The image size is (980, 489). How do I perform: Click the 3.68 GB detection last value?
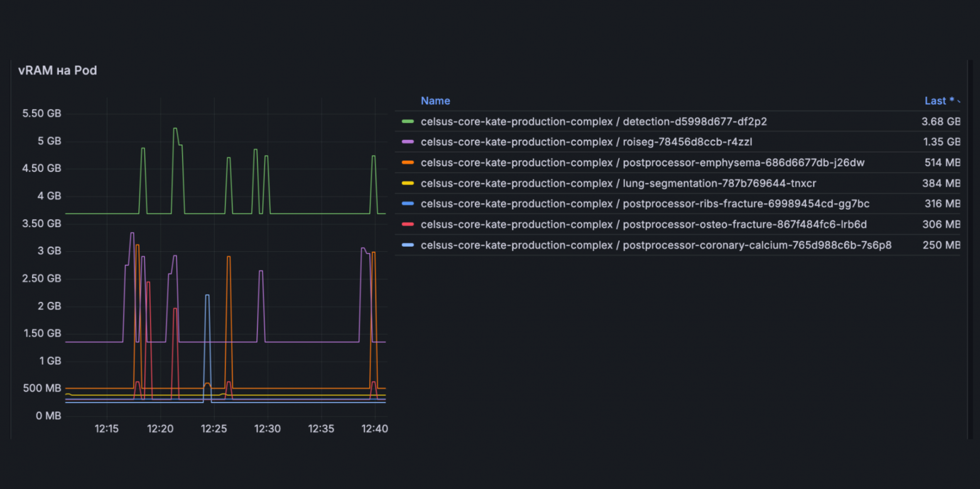click(940, 121)
